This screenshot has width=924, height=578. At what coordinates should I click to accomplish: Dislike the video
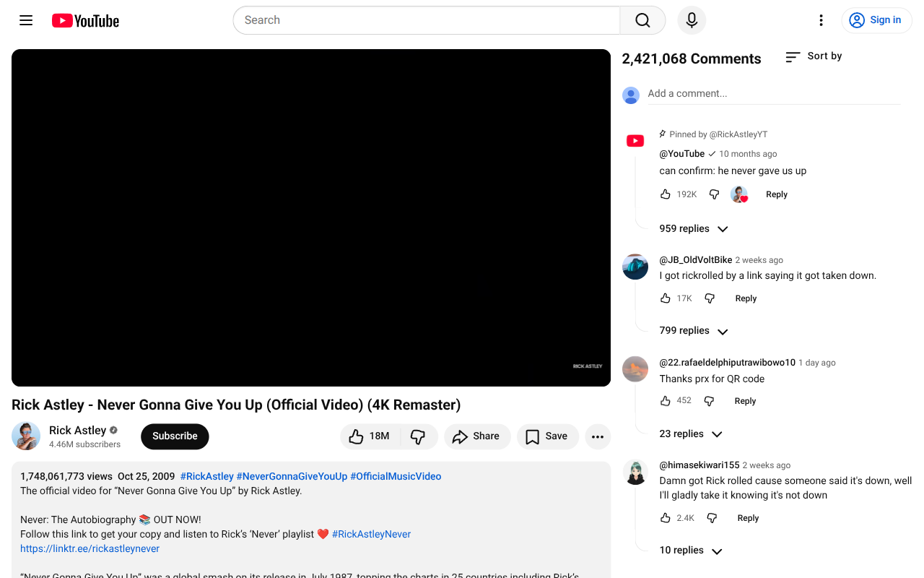point(419,436)
